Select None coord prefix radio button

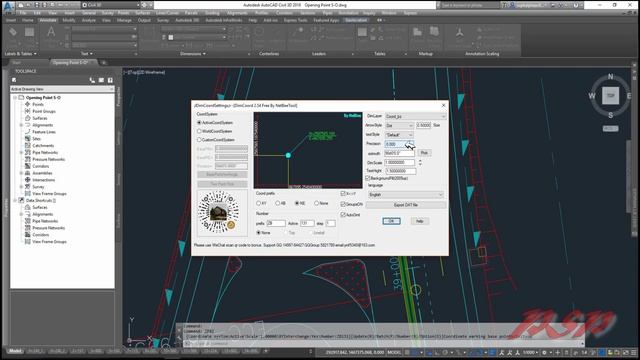(x=316, y=203)
